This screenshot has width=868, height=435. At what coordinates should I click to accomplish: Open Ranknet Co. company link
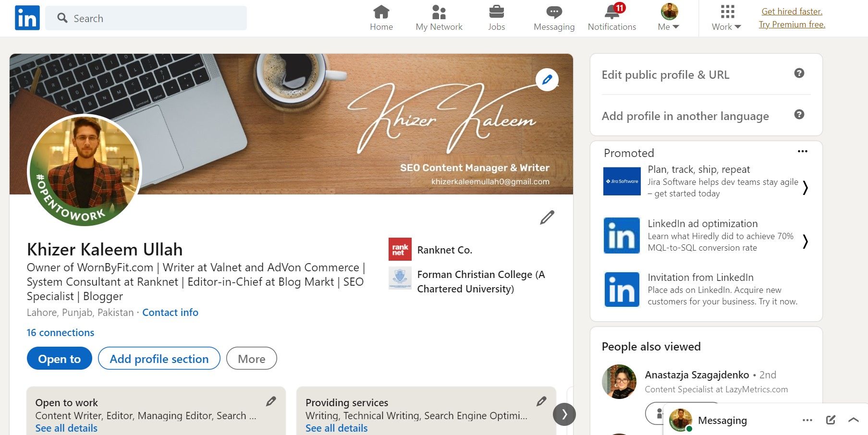(x=445, y=250)
